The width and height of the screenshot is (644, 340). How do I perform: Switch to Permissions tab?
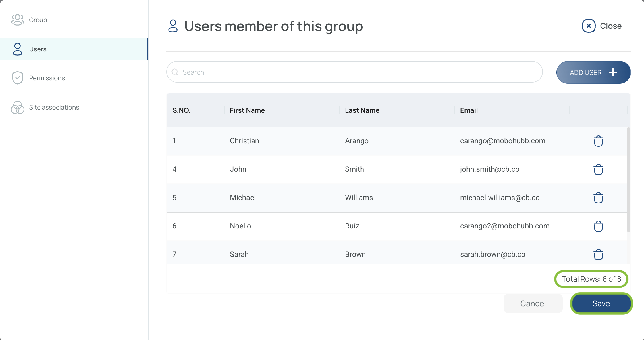(74, 78)
